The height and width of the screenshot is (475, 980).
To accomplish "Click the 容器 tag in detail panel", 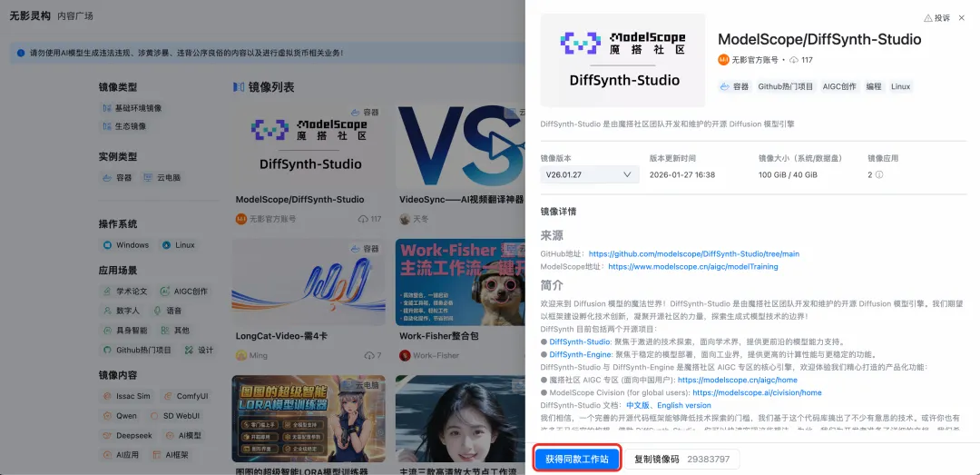I will [x=734, y=86].
